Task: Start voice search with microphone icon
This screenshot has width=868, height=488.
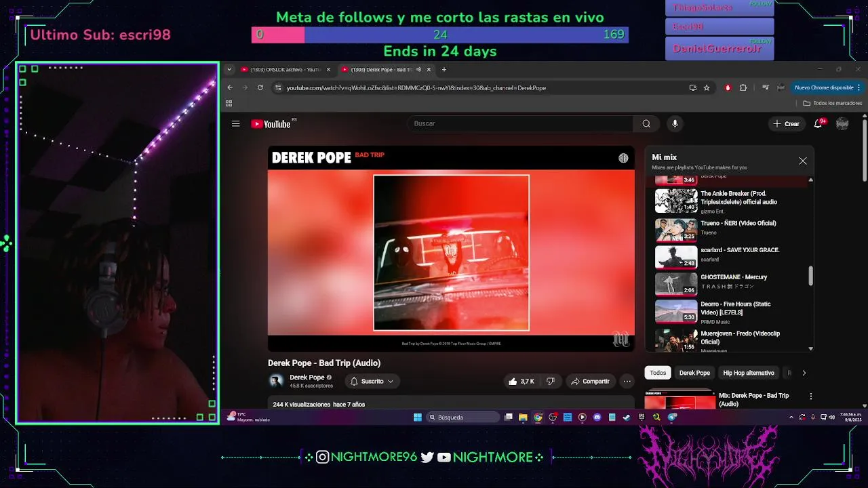Action: 675,123
